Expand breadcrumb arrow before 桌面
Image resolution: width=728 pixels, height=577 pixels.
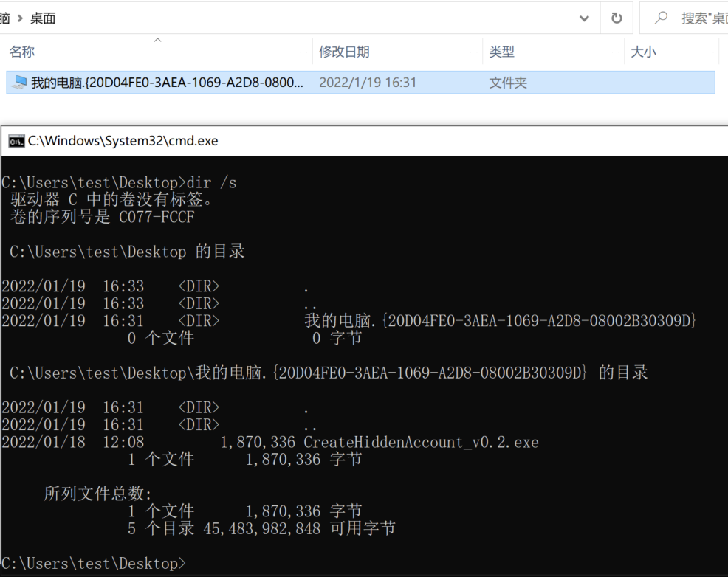[x=20, y=18]
